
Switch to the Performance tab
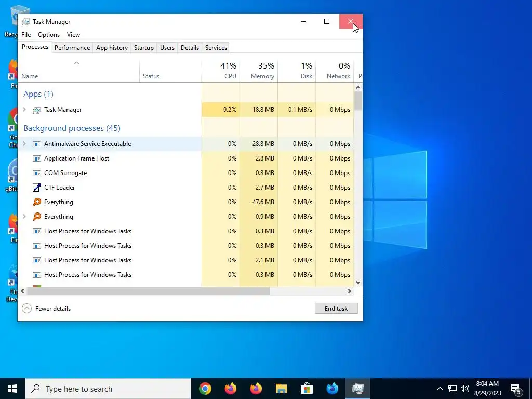point(72,48)
